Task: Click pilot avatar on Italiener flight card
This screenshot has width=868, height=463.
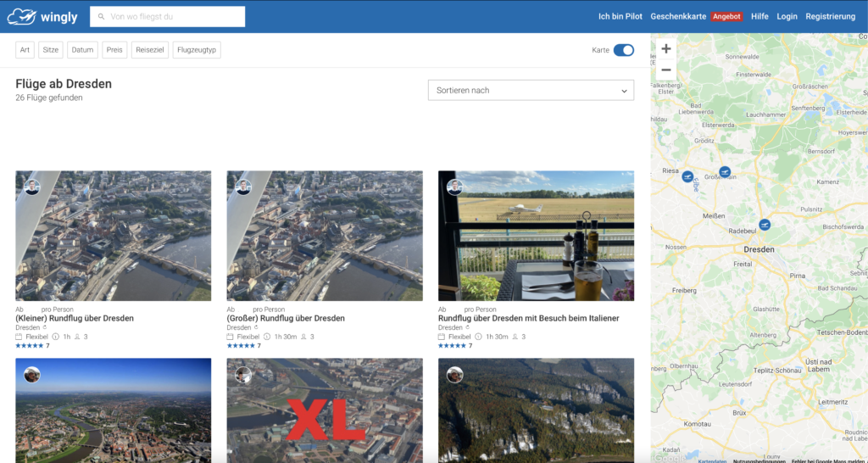Action: tap(454, 187)
